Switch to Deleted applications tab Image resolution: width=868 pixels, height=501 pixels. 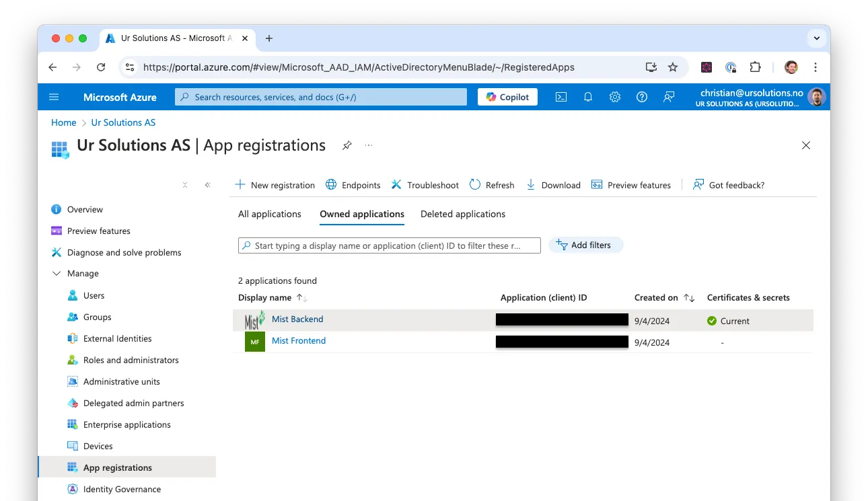click(463, 214)
